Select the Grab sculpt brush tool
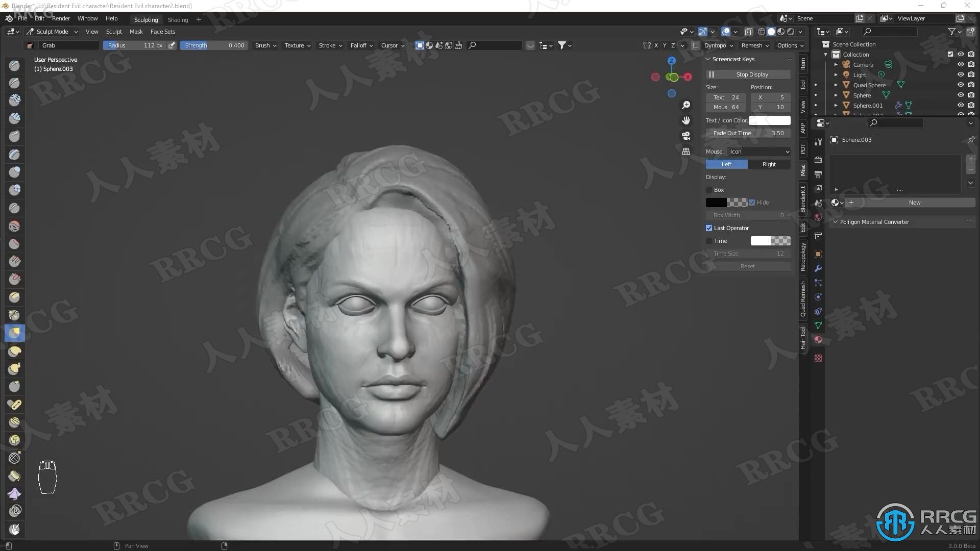 coord(14,332)
